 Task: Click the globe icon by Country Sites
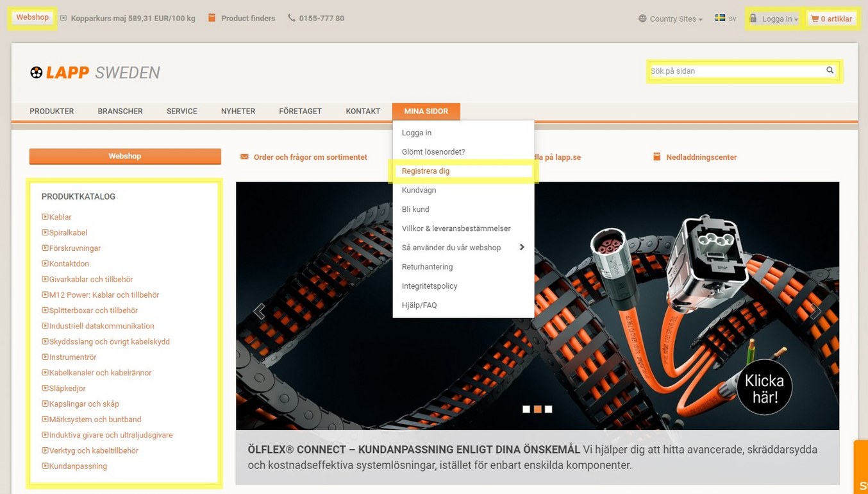[x=642, y=19]
